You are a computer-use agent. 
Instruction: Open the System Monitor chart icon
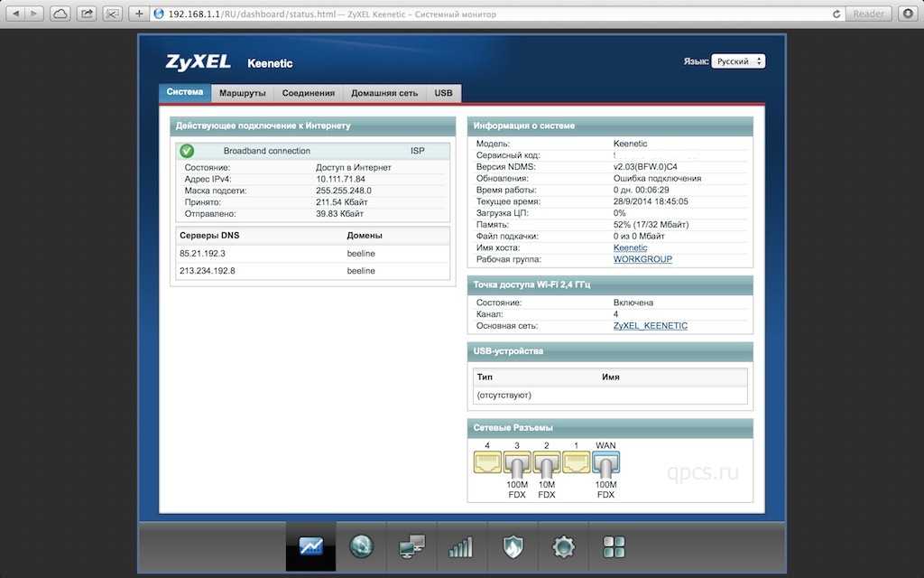[x=310, y=546]
